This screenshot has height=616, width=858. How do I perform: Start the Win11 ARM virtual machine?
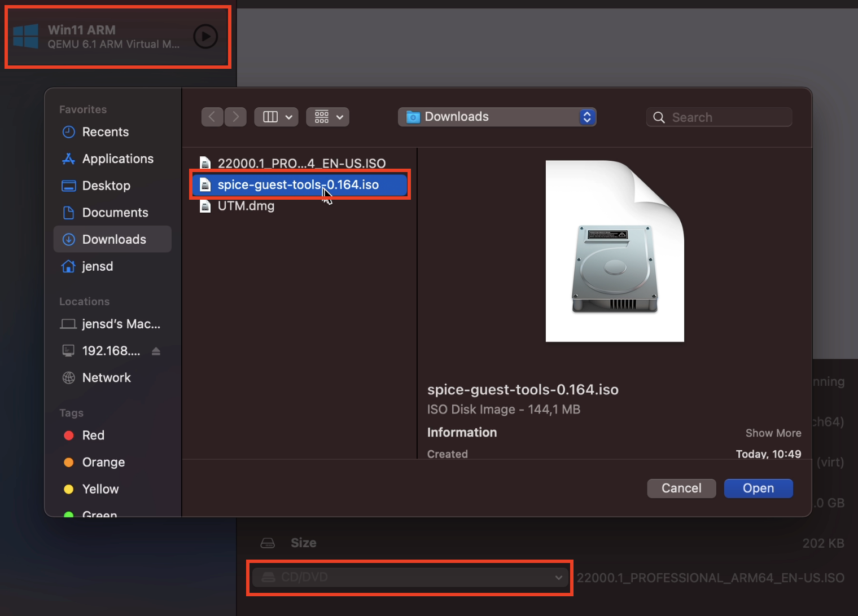tap(205, 36)
